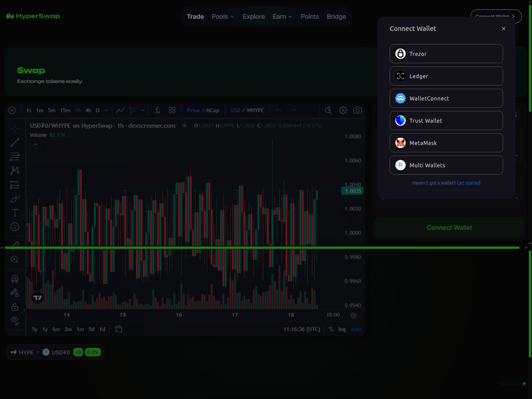Set the date range to 1d
532x399 pixels.
click(x=102, y=329)
